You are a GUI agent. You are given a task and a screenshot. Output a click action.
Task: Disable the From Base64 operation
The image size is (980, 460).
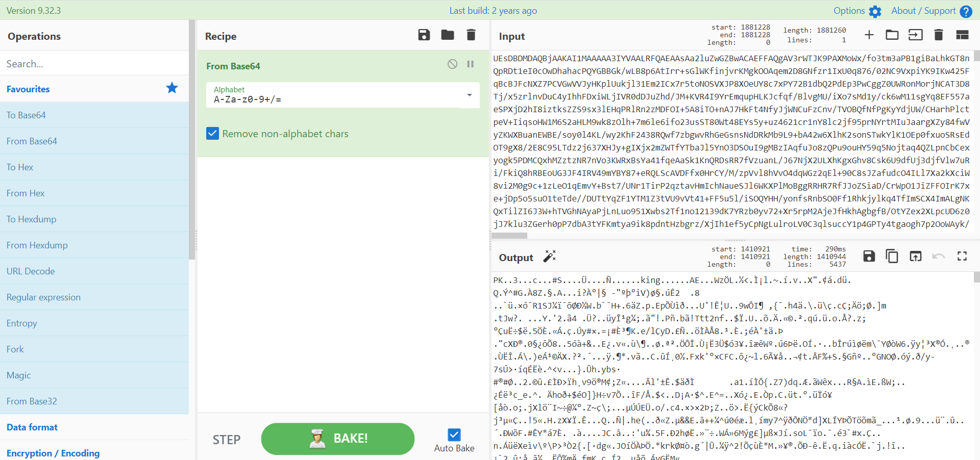pyautogui.click(x=452, y=64)
